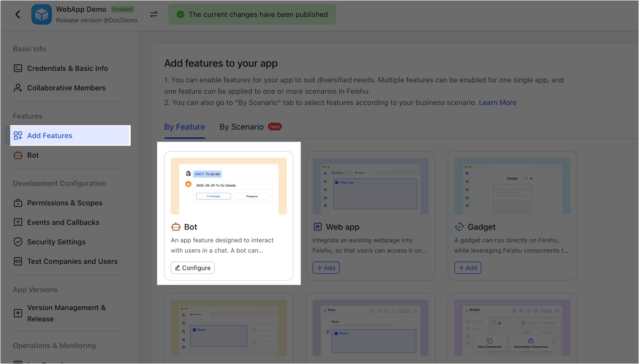Click the Enabled status badge
Screen dimensions: 639x364
coord(123,9)
